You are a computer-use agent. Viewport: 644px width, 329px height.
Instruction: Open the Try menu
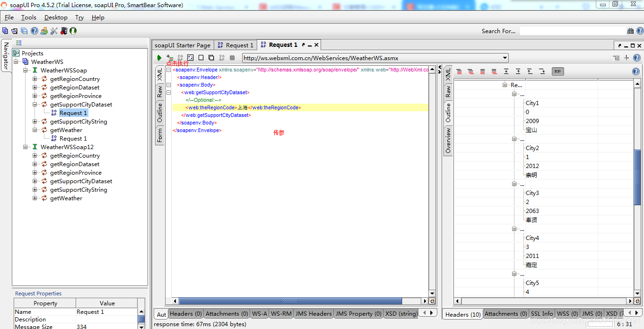point(79,18)
